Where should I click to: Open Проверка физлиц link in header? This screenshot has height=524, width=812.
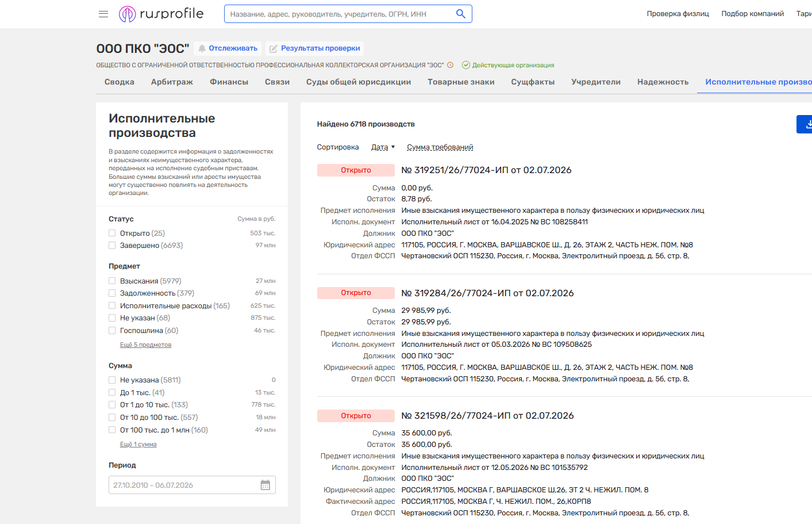pyautogui.click(x=678, y=14)
